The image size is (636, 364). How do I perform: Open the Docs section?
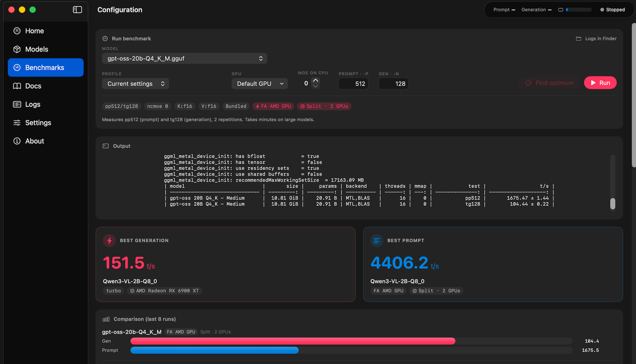[46, 86]
